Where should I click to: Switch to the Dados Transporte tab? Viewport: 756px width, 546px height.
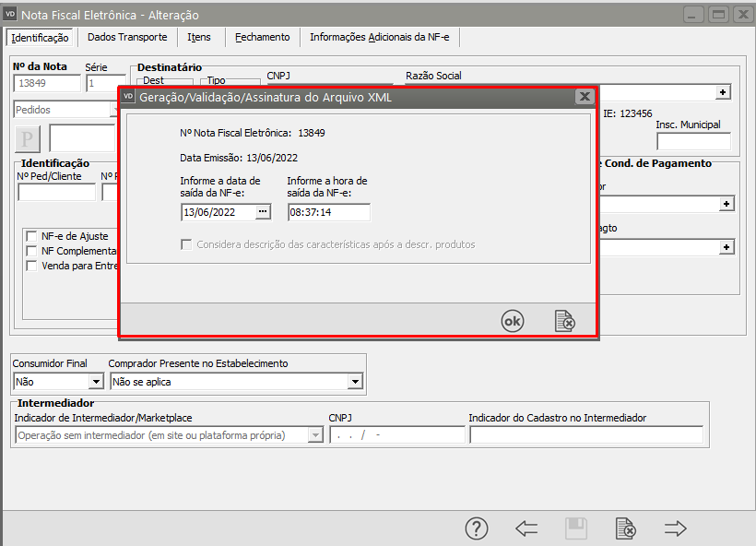[127, 37]
